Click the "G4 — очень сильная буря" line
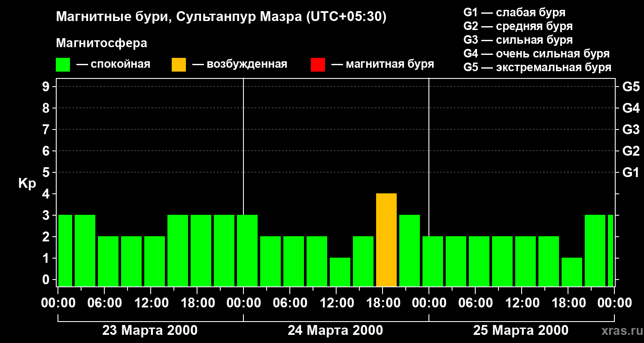The image size is (644, 343). [x=537, y=54]
